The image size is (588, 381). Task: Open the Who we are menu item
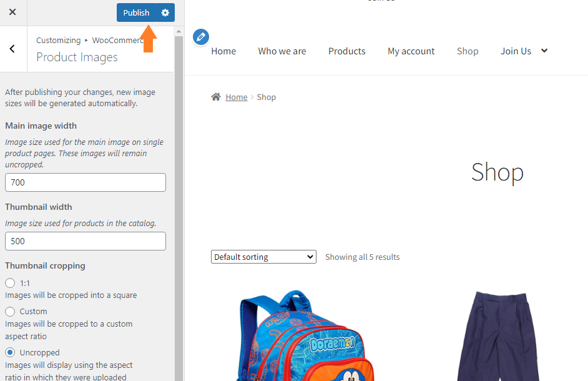point(282,51)
